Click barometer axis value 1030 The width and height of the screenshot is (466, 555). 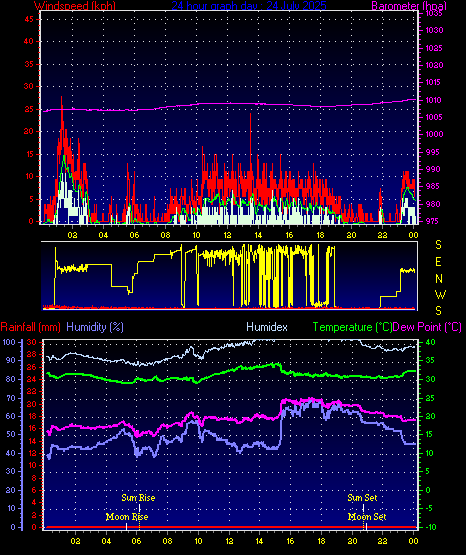(x=434, y=30)
